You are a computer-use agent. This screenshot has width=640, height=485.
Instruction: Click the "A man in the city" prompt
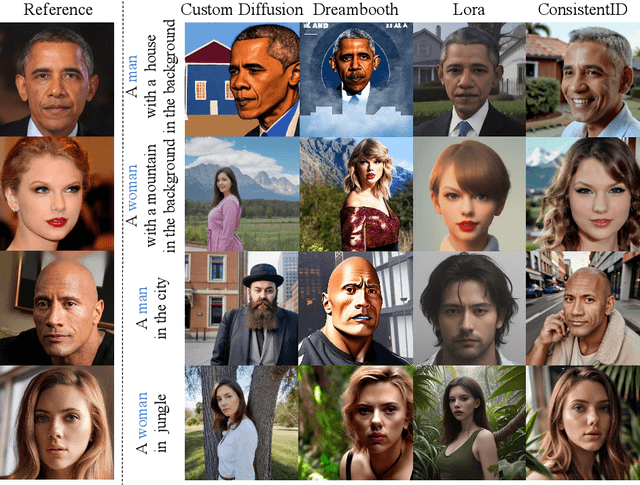(149, 308)
